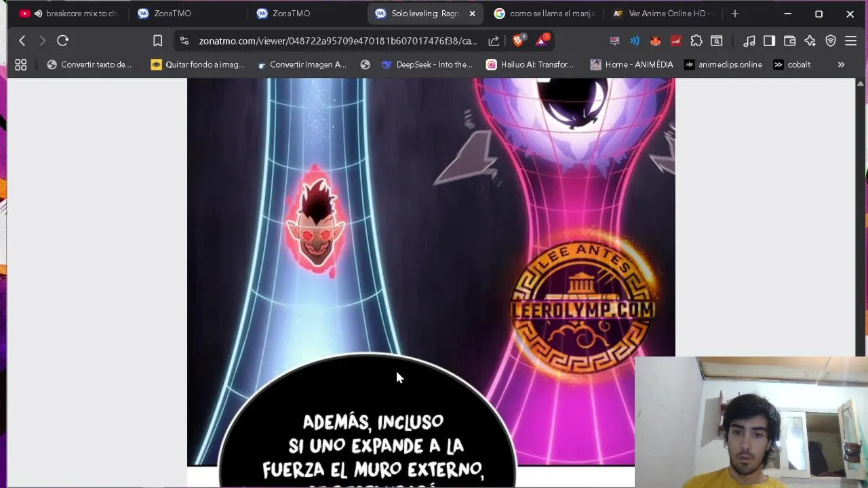
Task: Go back to the previous page
Action: coord(22,41)
